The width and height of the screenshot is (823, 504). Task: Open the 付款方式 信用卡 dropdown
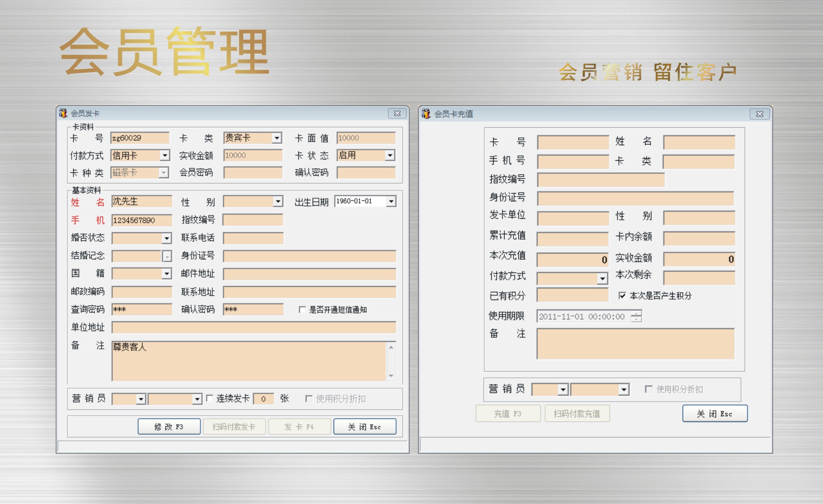(165, 155)
